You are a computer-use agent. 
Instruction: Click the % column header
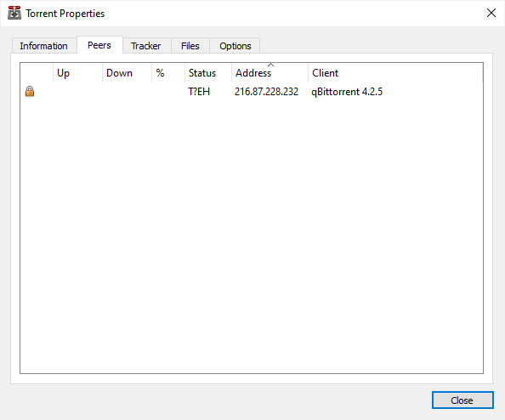(x=168, y=73)
